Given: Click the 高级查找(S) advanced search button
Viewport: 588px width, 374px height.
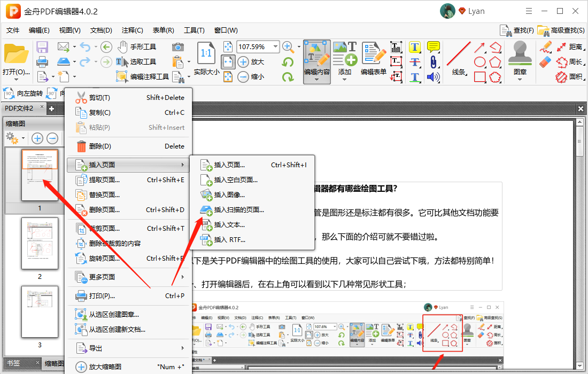Looking at the screenshot, I should click(561, 30).
